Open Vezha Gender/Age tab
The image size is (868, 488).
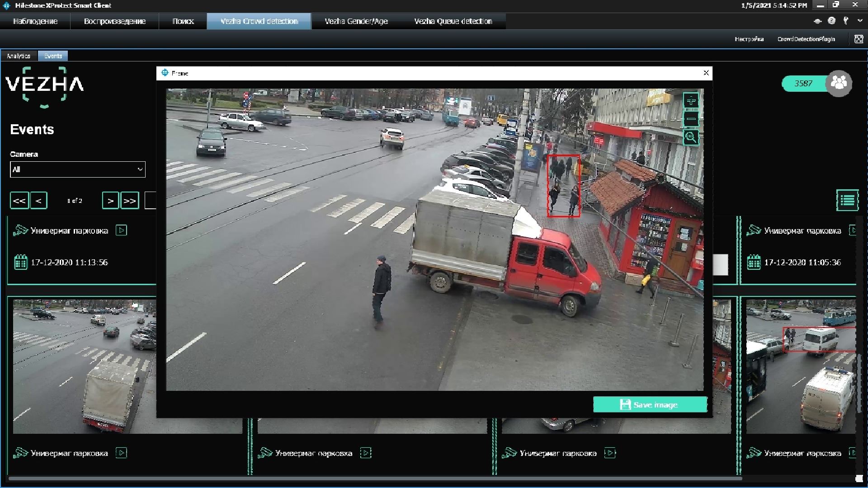pos(356,21)
